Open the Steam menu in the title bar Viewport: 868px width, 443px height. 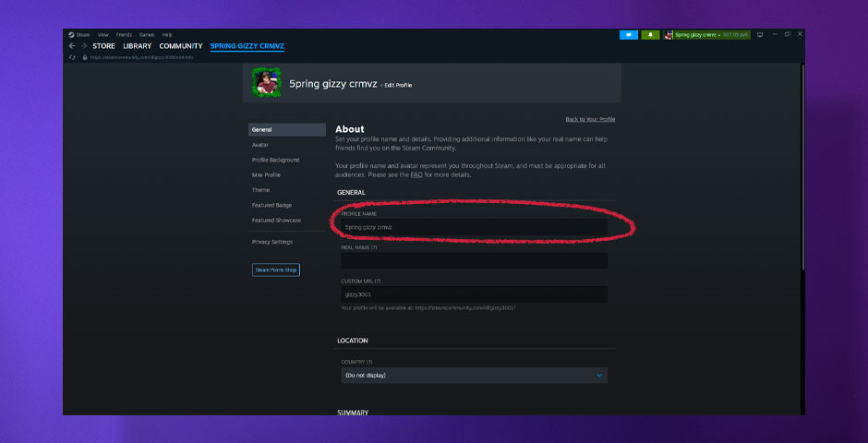(x=78, y=35)
